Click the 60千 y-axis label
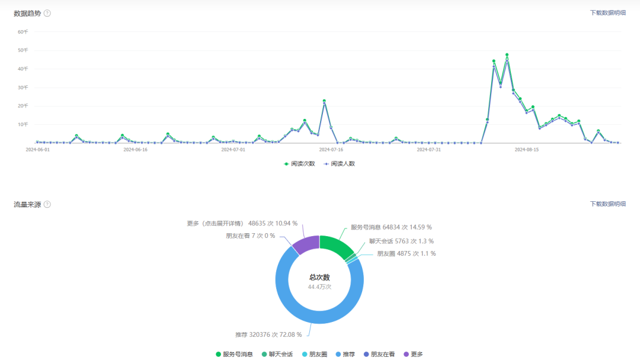The image size is (640, 364). [x=23, y=32]
